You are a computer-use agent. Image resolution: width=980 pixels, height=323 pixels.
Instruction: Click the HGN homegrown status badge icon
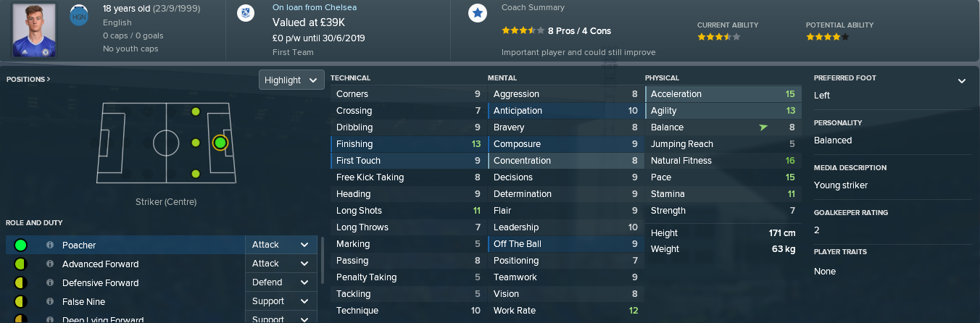[78, 16]
